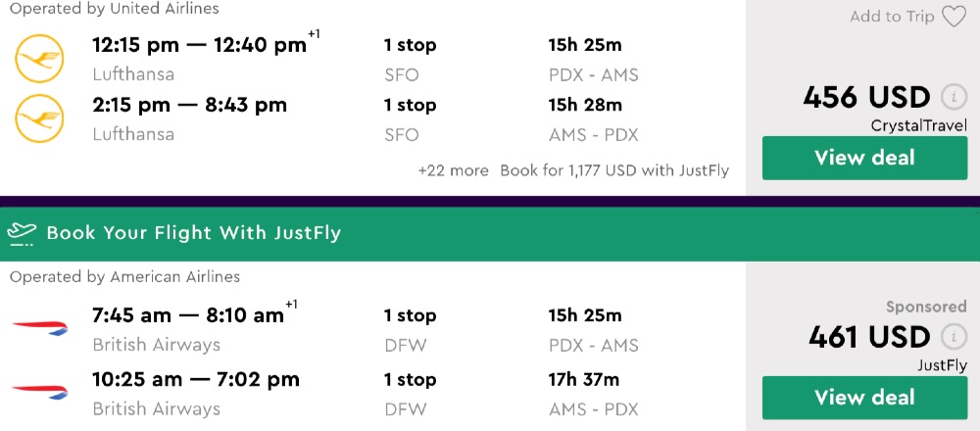This screenshot has height=431, width=980.
Task: View the JustFly deal for 461 USD
Action: [x=864, y=398]
